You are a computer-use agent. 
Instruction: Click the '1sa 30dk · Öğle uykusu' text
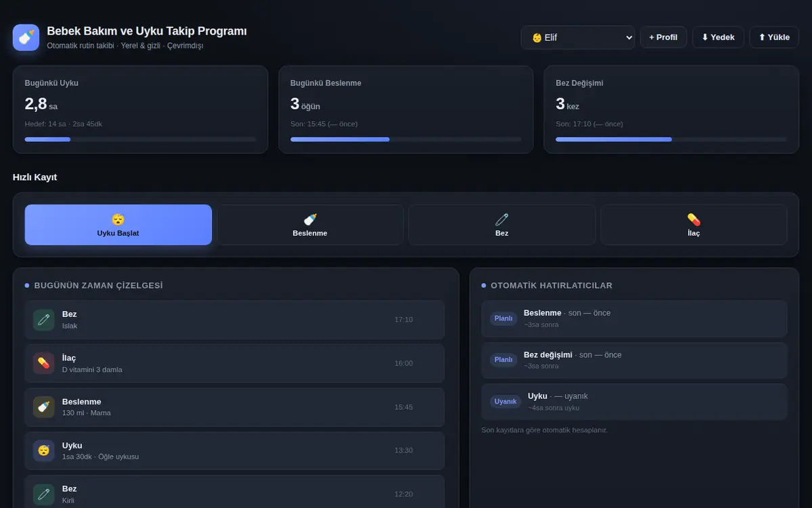pyautogui.click(x=100, y=457)
